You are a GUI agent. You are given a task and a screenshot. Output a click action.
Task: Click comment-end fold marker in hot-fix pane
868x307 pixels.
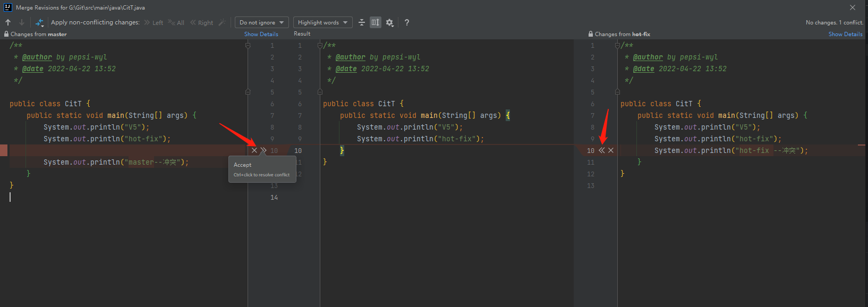click(617, 92)
